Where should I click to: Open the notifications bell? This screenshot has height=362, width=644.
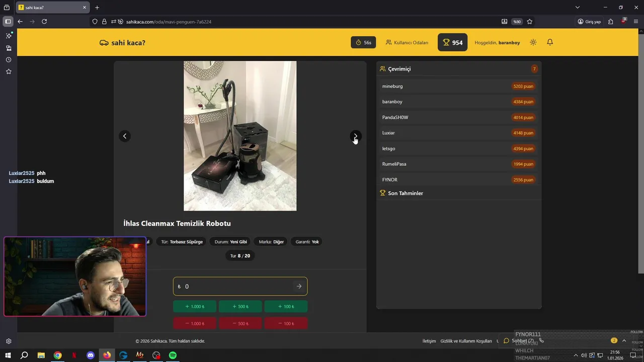coord(550,42)
